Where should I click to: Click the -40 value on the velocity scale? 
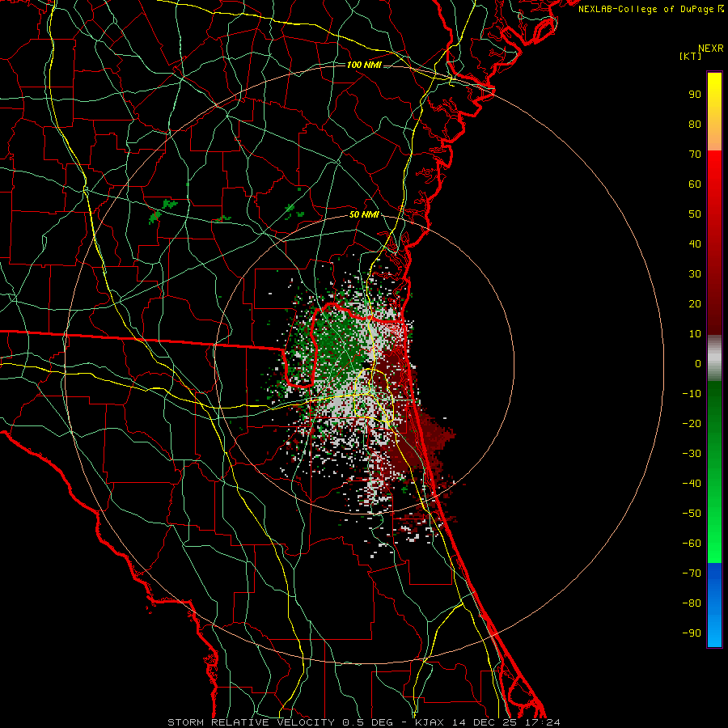coord(692,484)
